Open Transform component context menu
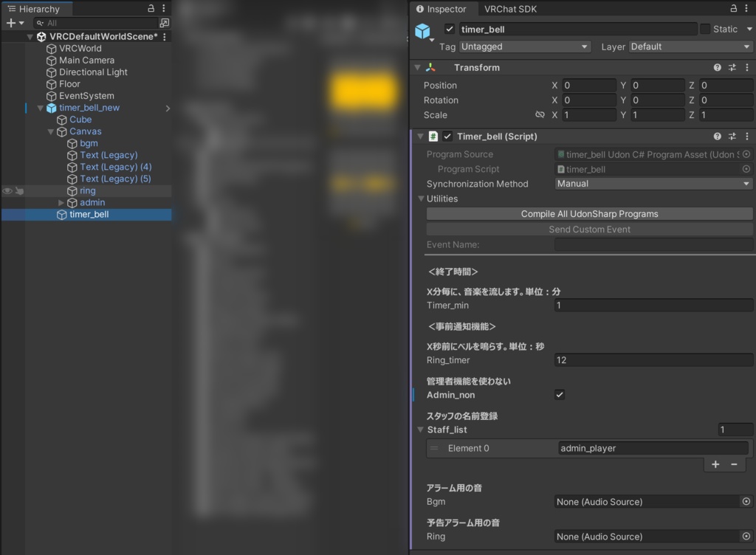Screen dimensions: 756x555 click(747, 67)
